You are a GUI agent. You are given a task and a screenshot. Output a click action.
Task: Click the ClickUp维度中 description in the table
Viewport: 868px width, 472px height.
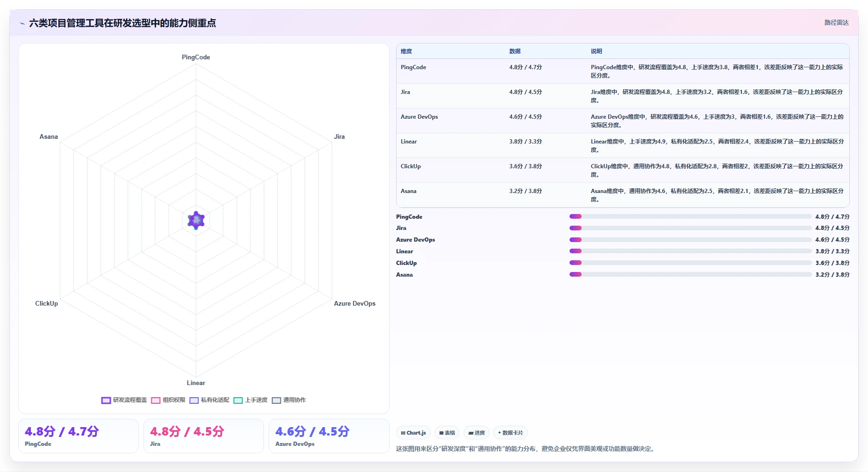tap(717, 171)
